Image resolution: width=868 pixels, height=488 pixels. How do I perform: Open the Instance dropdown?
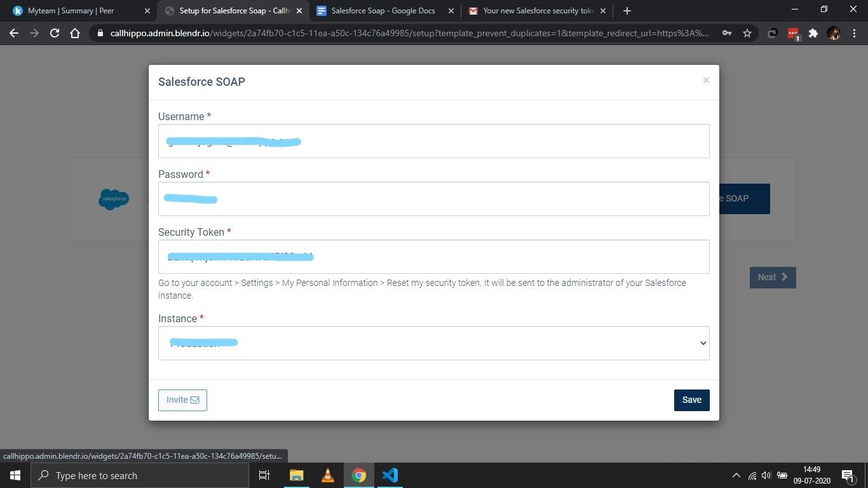pyautogui.click(x=434, y=343)
